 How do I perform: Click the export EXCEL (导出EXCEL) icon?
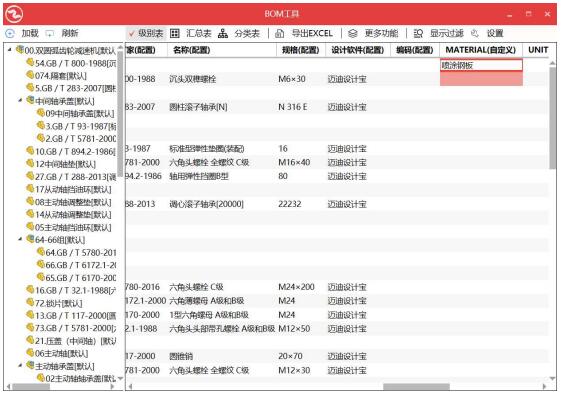pyautogui.click(x=279, y=34)
